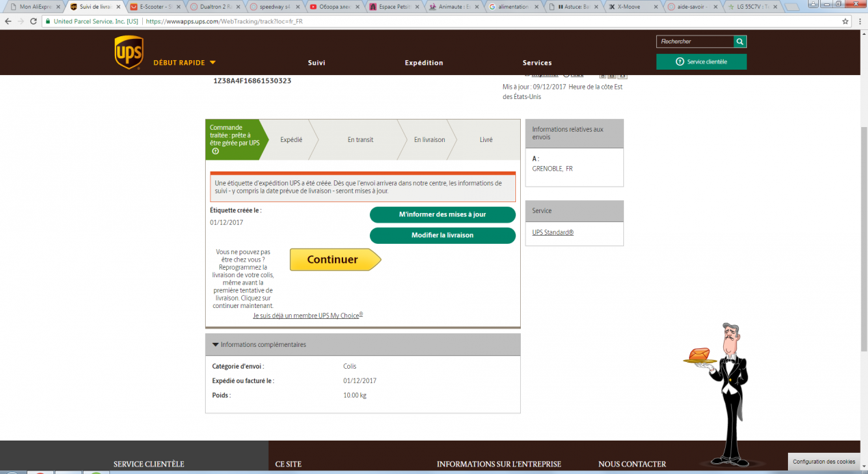Open 'Je suis déjà un membre UPS My Choice' link

click(x=308, y=316)
